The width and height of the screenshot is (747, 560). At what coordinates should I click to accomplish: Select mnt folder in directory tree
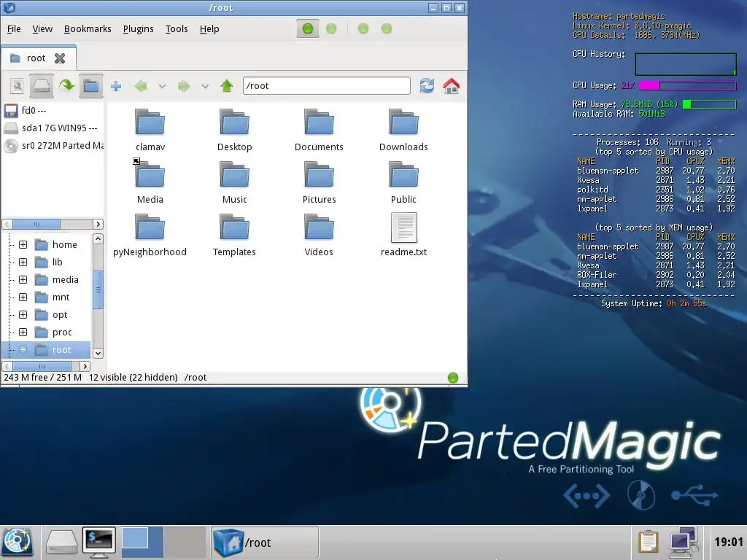click(x=53, y=297)
